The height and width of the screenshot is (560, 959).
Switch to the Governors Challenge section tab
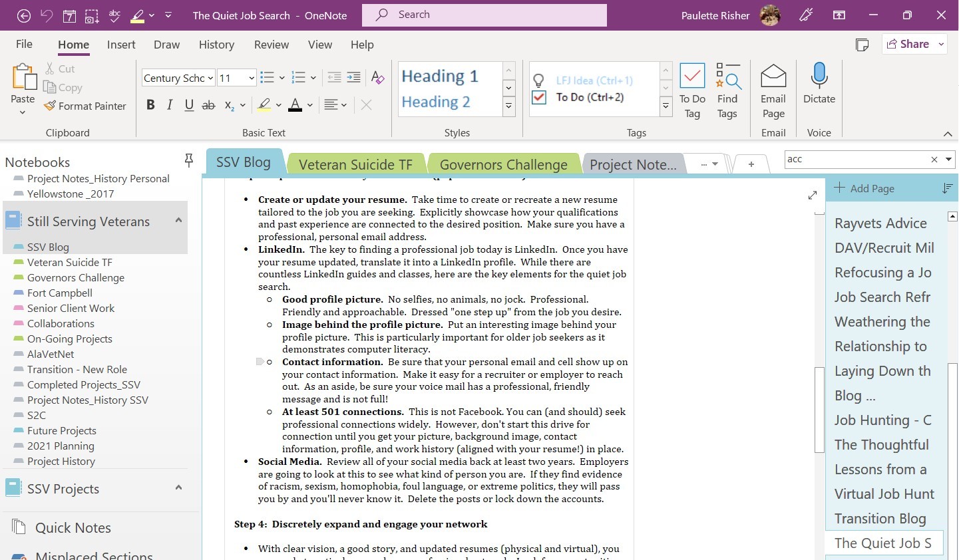coord(504,164)
